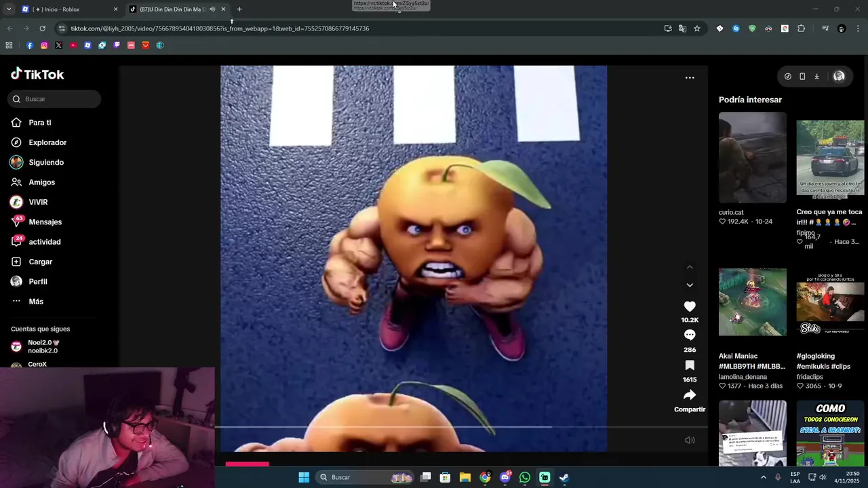The image size is (868, 488).
Task: Click the download desktop app icon
Action: (x=816, y=77)
